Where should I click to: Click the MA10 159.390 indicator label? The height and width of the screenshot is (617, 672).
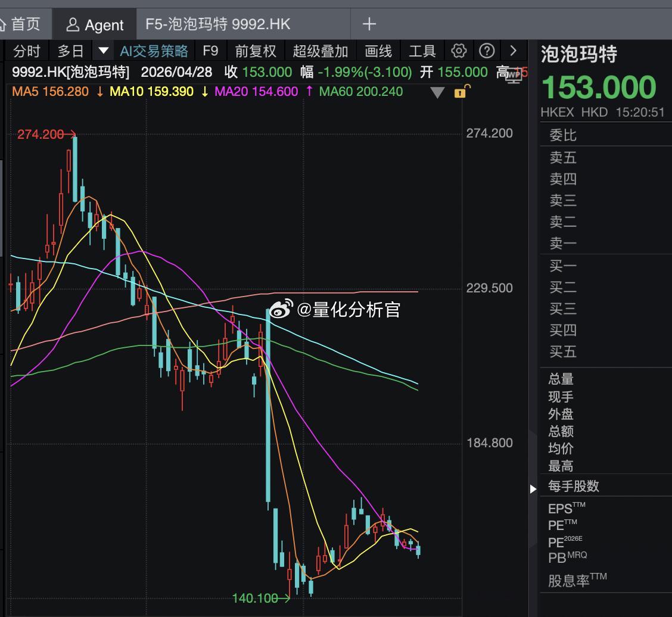click(x=152, y=91)
